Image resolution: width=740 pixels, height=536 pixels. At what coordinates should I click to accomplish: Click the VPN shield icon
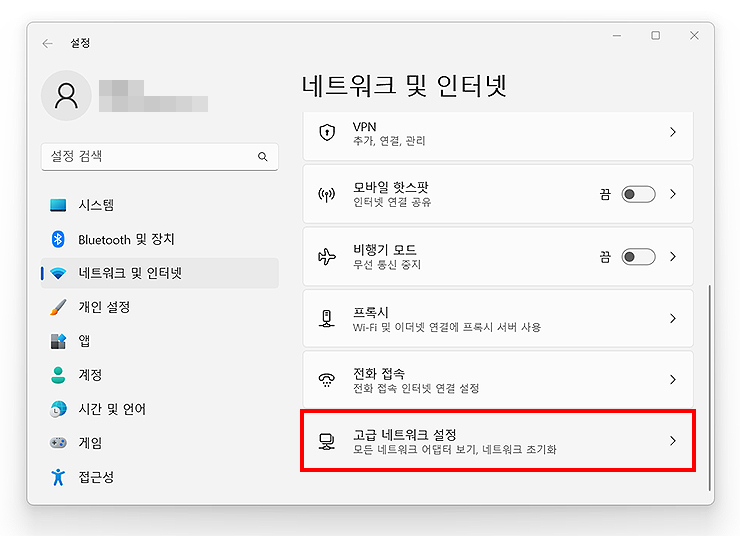(x=327, y=133)
